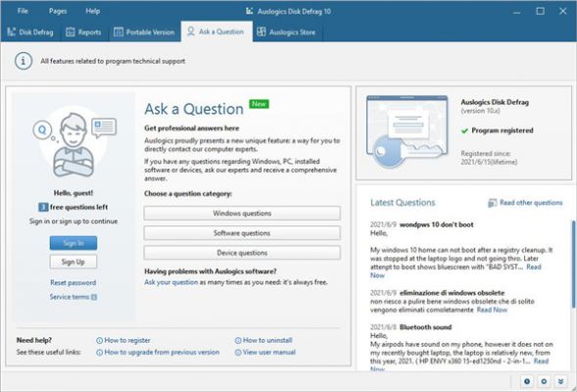
Task: Click the Read other questions icon
Action: point(493,203)
